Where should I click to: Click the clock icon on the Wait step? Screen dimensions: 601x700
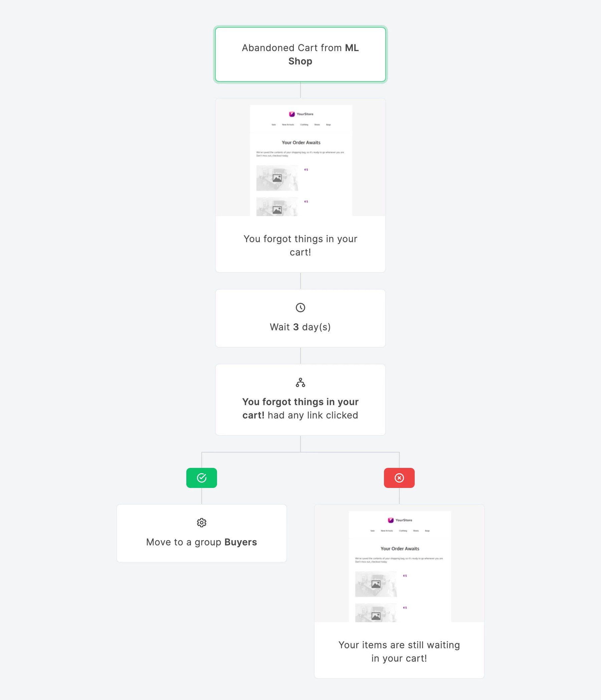point(300,308)
